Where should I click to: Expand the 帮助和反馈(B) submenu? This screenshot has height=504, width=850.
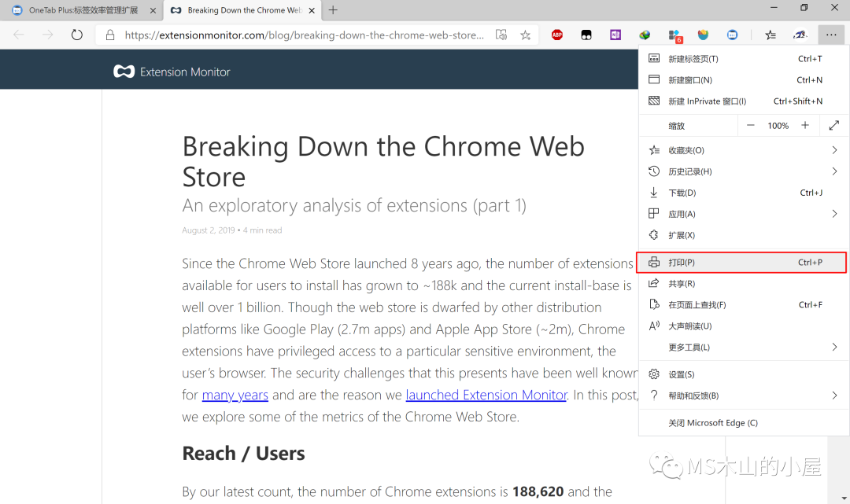pyautogui.click(x=744, y=395)
